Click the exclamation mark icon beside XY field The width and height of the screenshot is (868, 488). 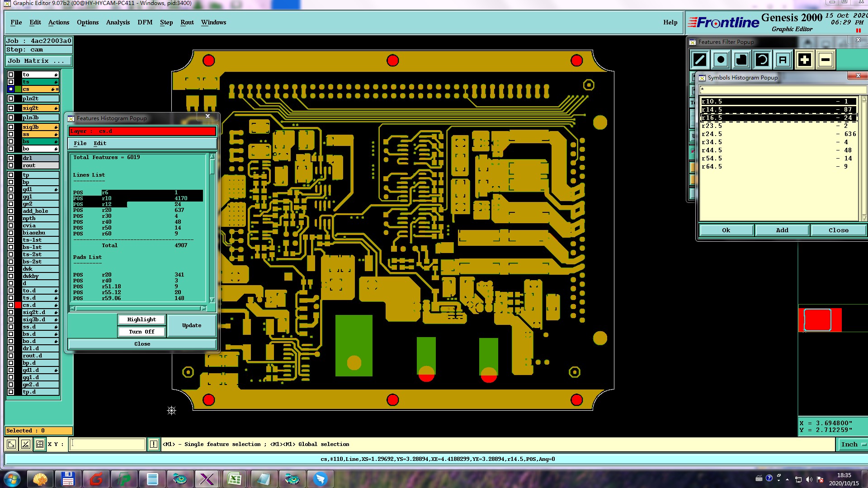(x=154, y=444)
